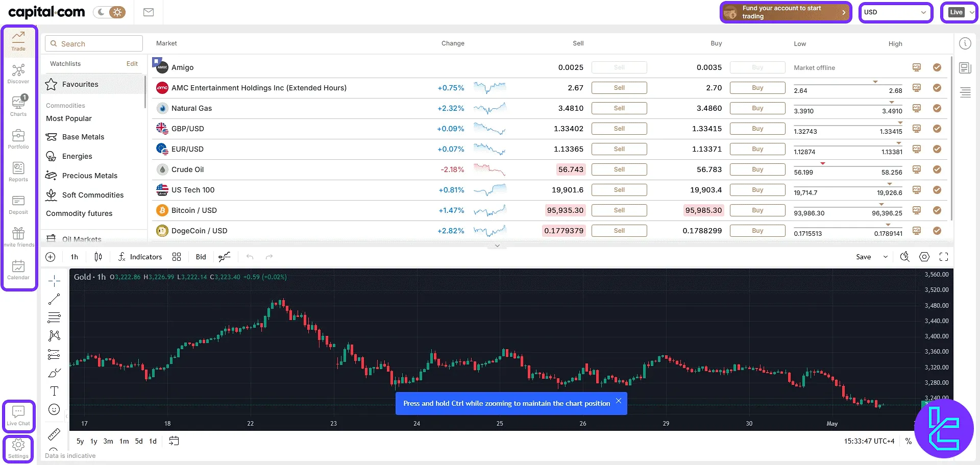
Task: Toggle Crude Oil watchlist checkmark
Action: tap(937, 169)
